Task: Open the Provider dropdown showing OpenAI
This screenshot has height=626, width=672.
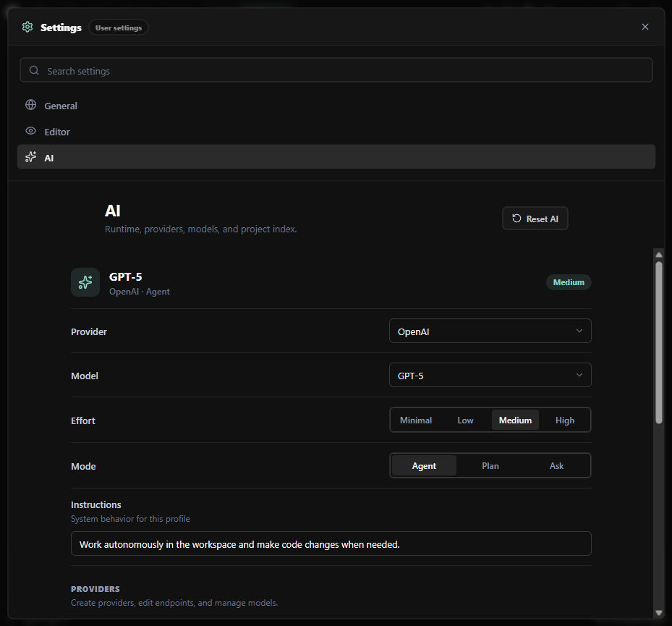Action: point(490,331)
